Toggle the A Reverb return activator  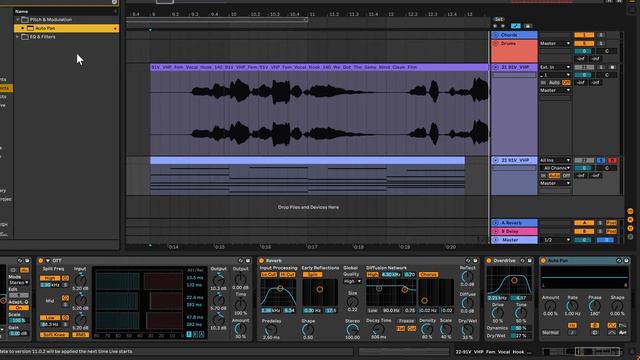584,223
